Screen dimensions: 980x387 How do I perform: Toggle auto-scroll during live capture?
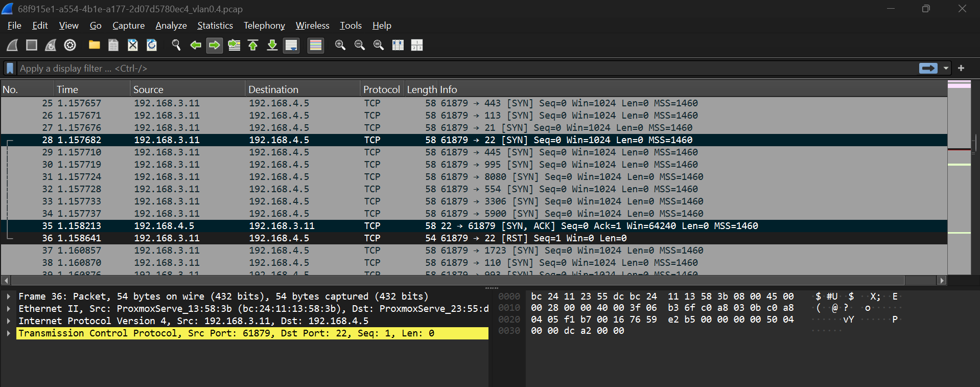[291, 45]
